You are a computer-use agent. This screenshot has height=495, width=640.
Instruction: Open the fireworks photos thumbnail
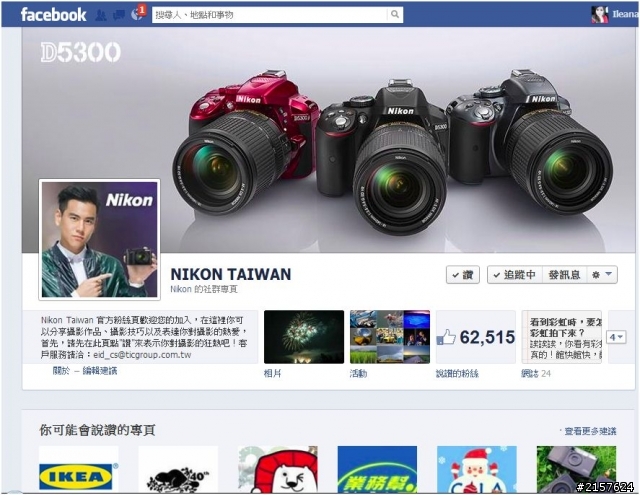click(304, 337)
